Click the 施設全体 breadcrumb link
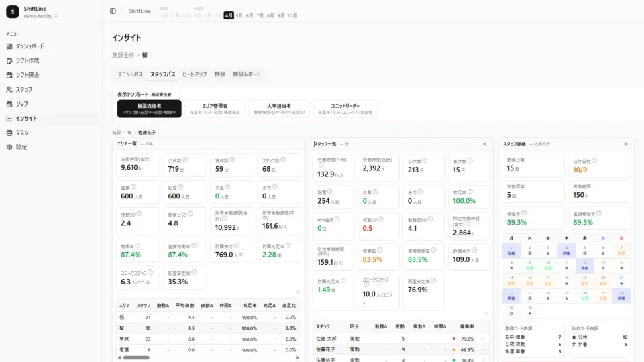This screenshot has height=362, width=644. pos(123,55)
